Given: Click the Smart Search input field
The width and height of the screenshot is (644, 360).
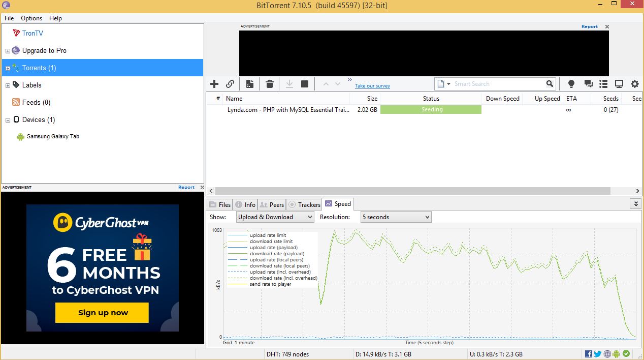Looking at the screenshot, I should point(498,84).
